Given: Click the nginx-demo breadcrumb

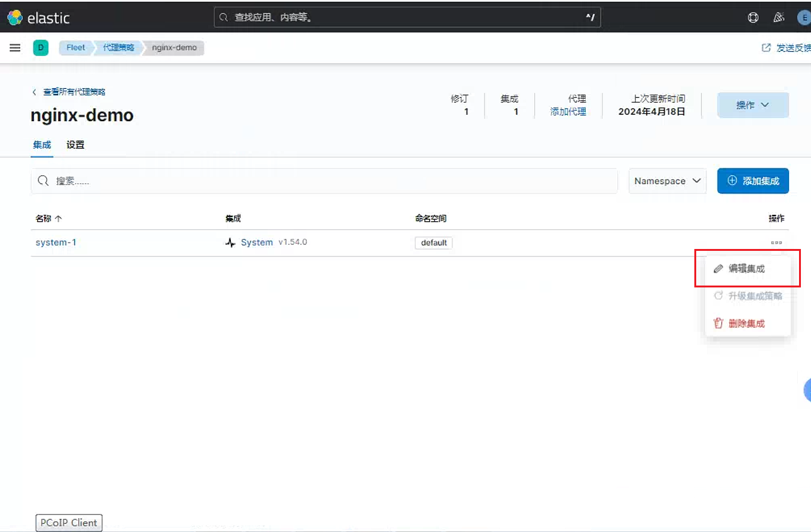Looking at the screenshot, I should pos(174,48).
